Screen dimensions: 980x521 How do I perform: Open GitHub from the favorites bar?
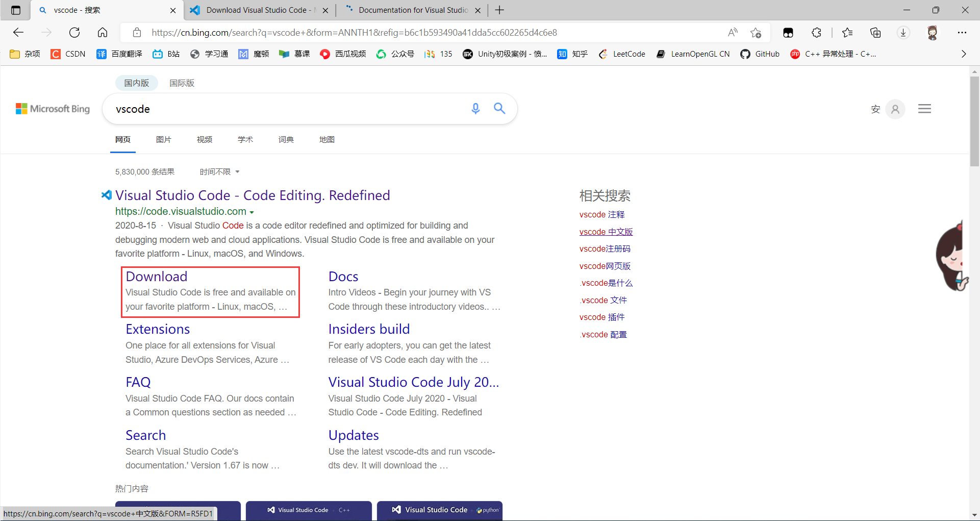pyautogui.click(x=760, y=54)
